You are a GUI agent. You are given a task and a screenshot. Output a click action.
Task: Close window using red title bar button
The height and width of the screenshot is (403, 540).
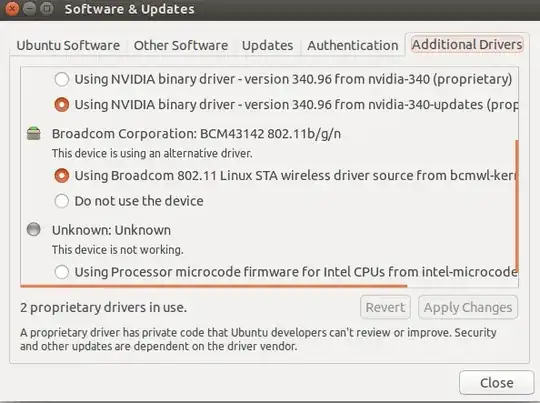[12, 8]
